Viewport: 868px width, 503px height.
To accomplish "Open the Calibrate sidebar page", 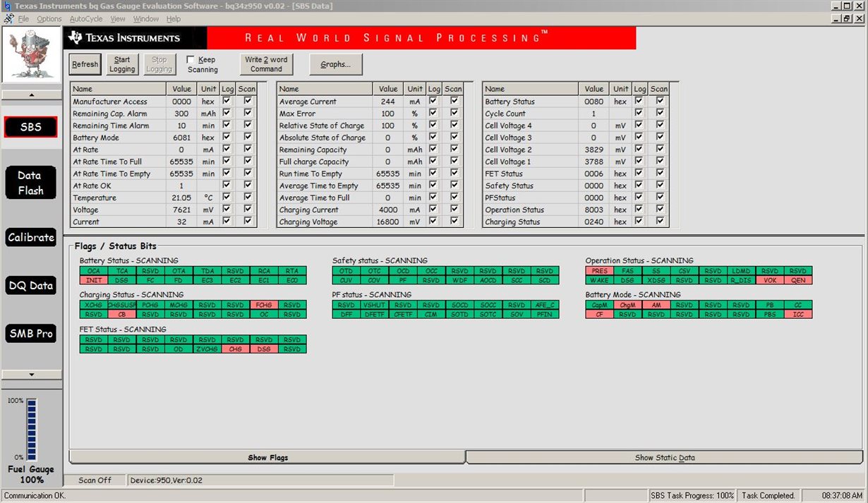I will (x=30, y=238).
